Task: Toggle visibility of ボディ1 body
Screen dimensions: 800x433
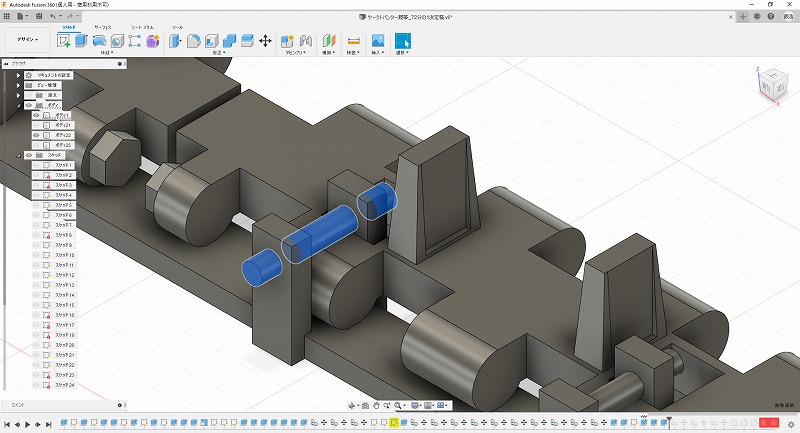Action: (x=36, y=115)
